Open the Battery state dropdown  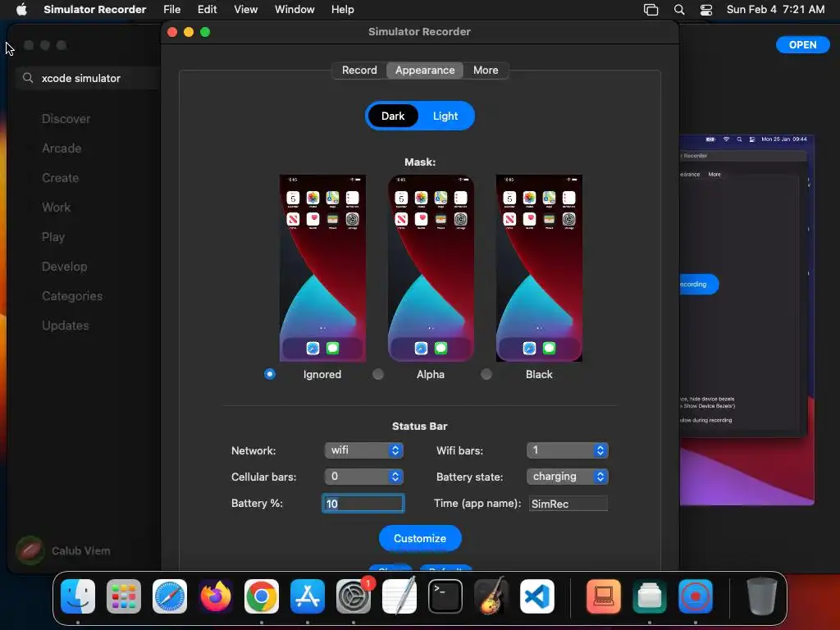tap(568, 477)
